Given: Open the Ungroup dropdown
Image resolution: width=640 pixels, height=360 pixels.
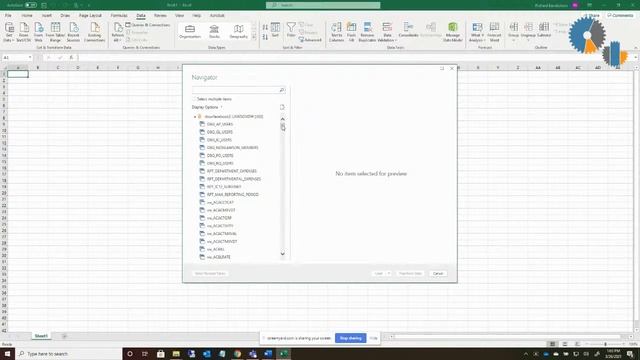Looking at the screenshot, I should 528,32.
